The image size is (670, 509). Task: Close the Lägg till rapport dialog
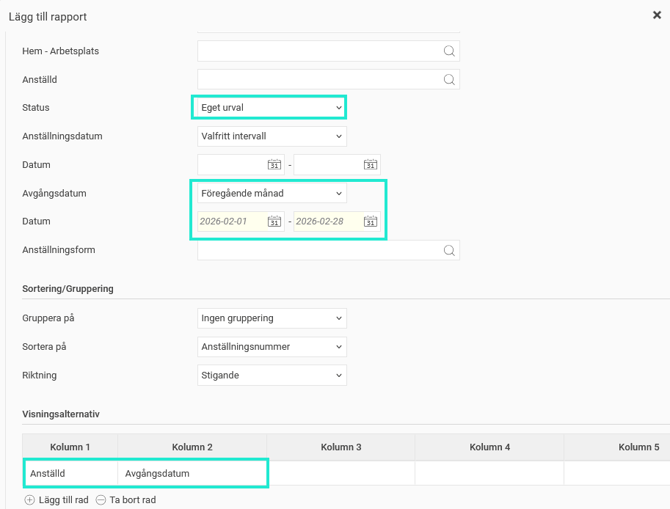click(656, 14)
